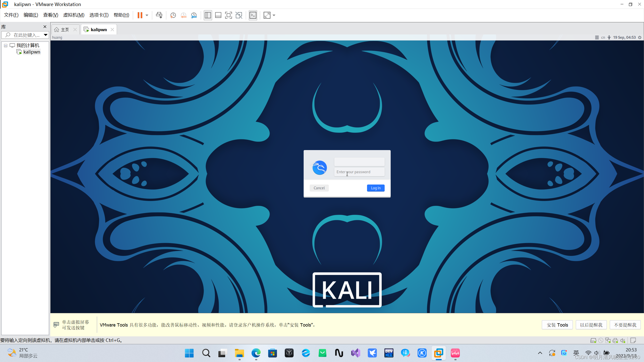
Task: Click the stretch guest display icon
Action: (x=267, y=15)
